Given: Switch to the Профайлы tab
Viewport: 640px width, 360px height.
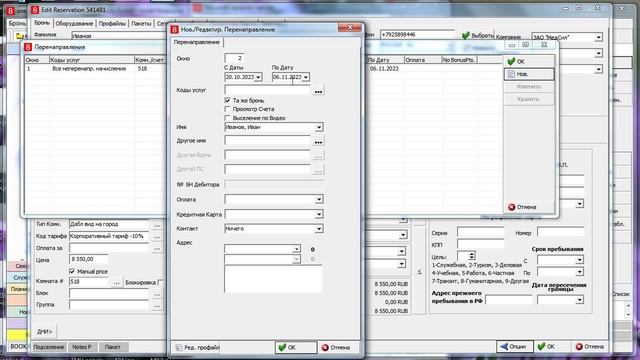Looking at the screenshot, I should click(x=112, y=24).
